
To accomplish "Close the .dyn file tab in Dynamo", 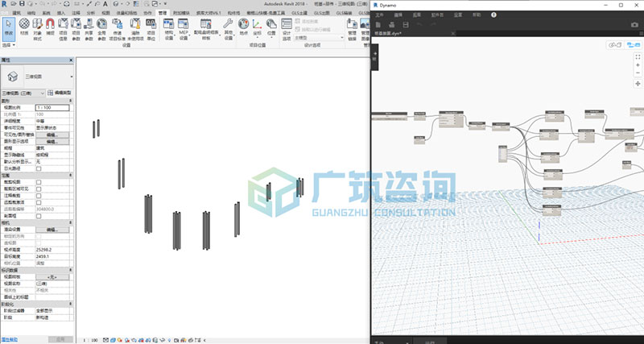I will [453, 33].
